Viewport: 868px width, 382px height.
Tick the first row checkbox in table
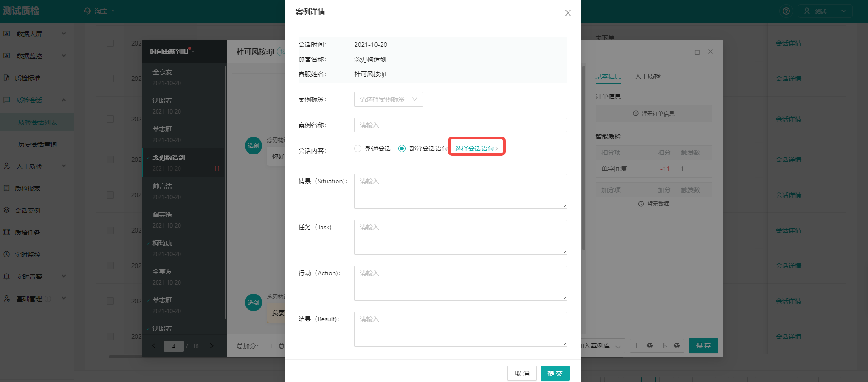pyautogui.click(x=110, y=43)
